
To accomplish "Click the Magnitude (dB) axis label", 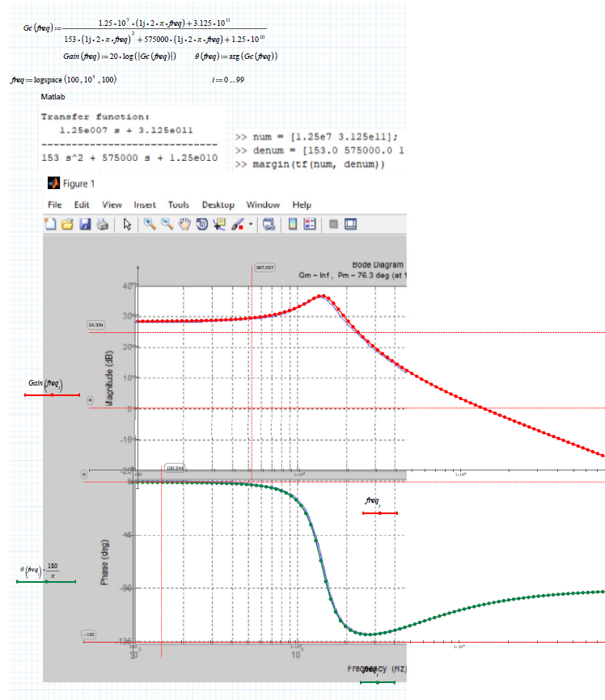I will tap(108, 378).
